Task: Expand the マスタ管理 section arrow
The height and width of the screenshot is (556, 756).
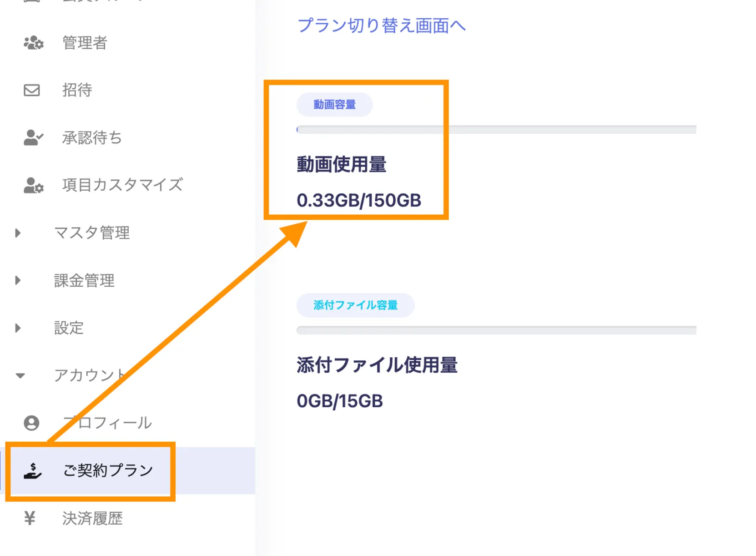Action: (18, 233)
